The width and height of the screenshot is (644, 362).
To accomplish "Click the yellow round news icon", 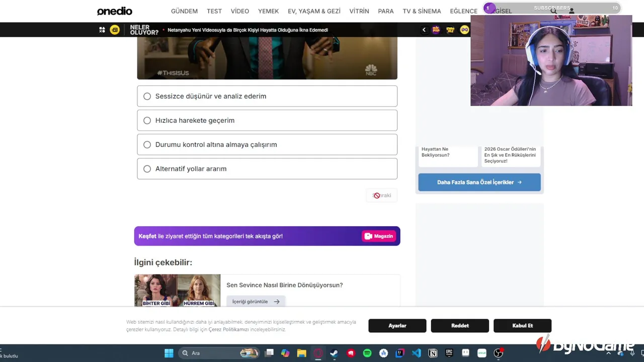I will pos(115,30).
